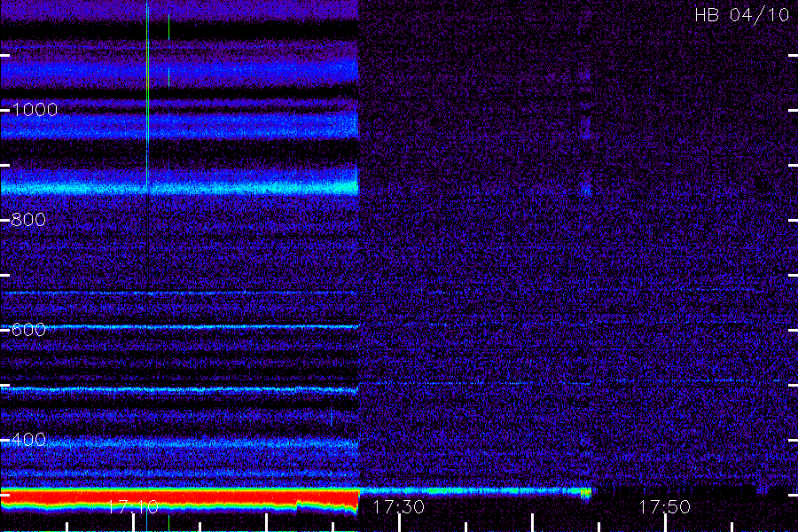Click the HB 04/10 header text
Image resolution: width=798 pixels, height=532 pixels.
(741, 15)
